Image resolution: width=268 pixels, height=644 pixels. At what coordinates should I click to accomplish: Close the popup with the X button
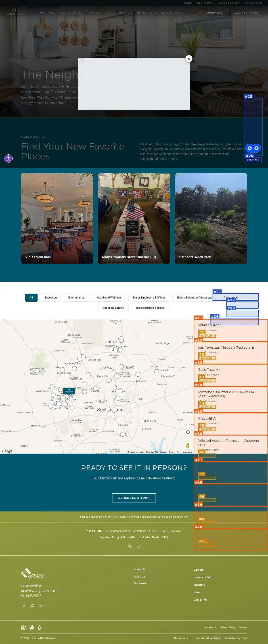pyautogui.click(x=189, y=59)
